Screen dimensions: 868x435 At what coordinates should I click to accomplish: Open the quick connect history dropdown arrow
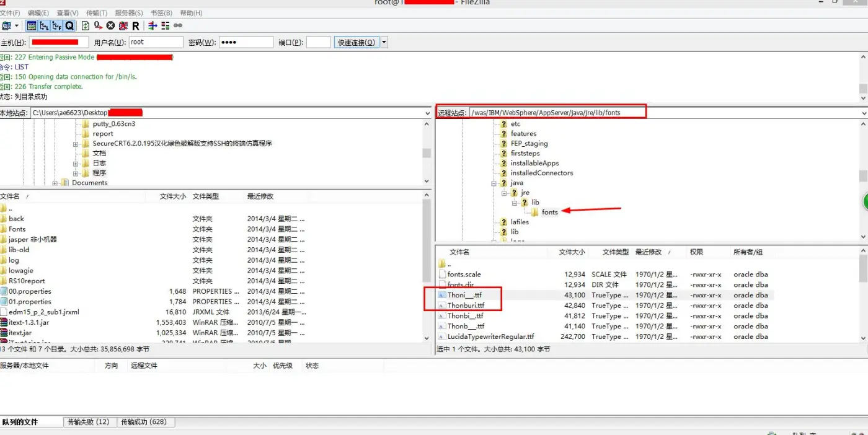384,42
